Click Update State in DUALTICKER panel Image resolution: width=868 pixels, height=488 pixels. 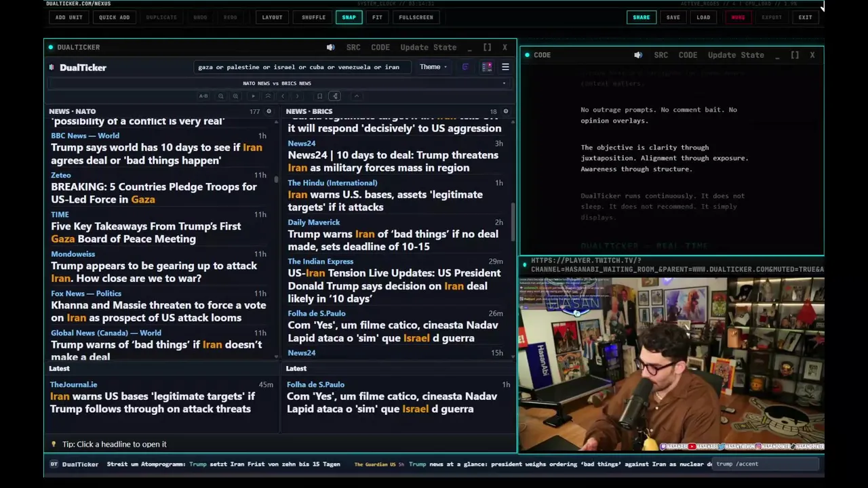[x=429, y=47]
